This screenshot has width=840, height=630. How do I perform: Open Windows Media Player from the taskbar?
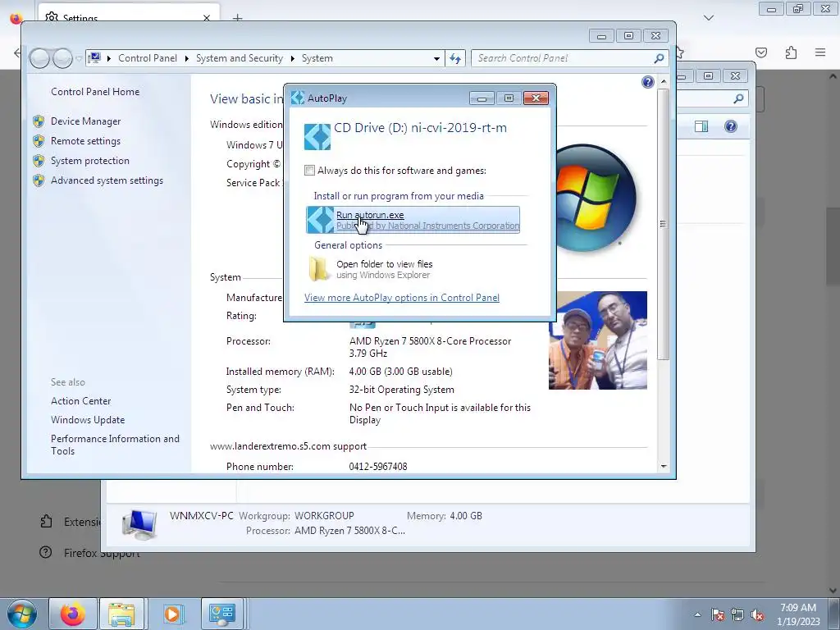click(172, 614)
